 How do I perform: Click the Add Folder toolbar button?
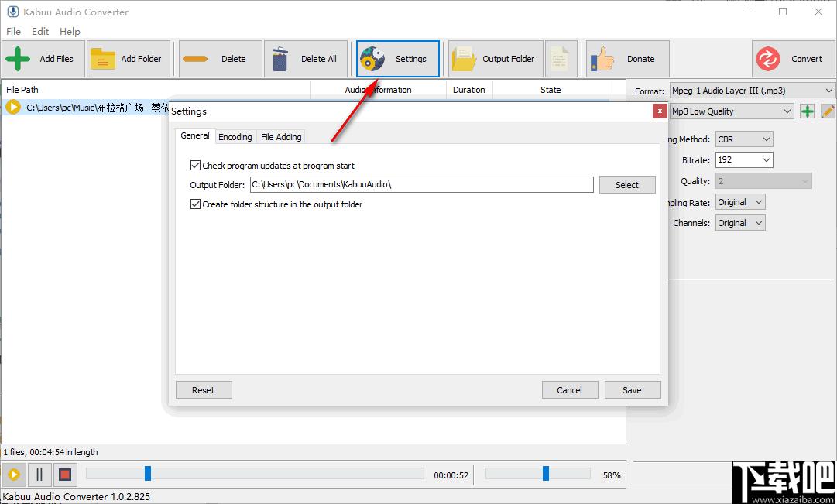pyautogui.click(x=129, y=59)
